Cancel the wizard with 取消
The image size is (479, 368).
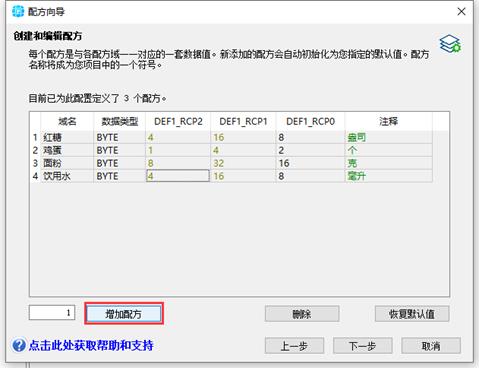click(431, 346)
